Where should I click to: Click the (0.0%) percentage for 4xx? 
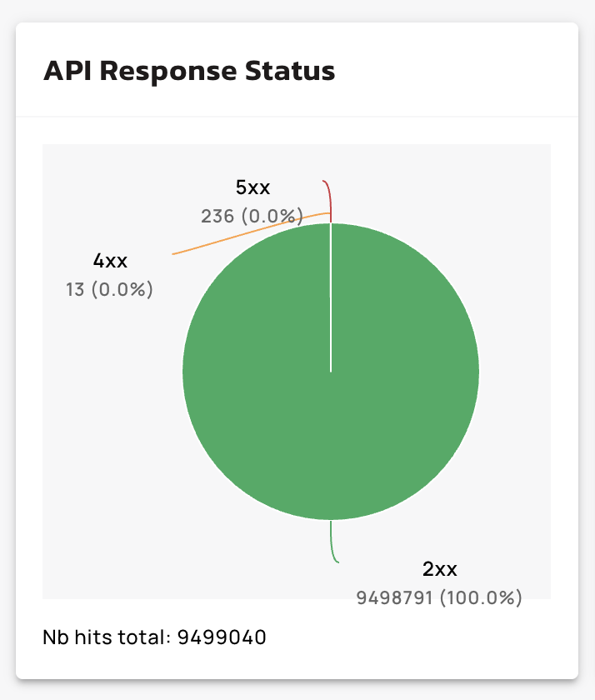[x=122, y=290]
